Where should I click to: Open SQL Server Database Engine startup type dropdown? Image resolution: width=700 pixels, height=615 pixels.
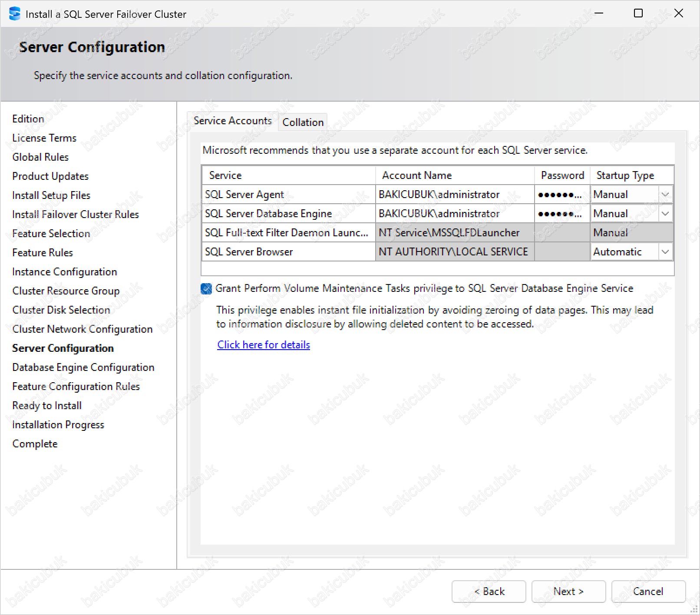point(665,214)
